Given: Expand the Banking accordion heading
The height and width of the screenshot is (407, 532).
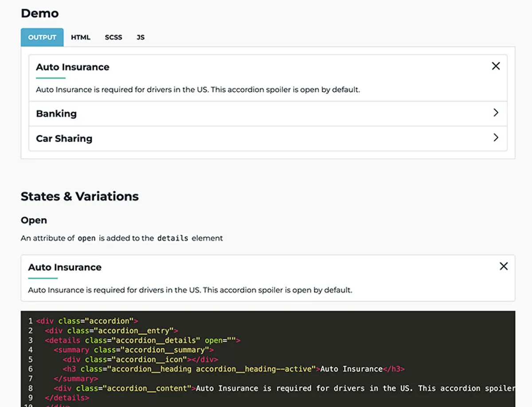Looking at the screenshot, I should [x=56, y=113].
